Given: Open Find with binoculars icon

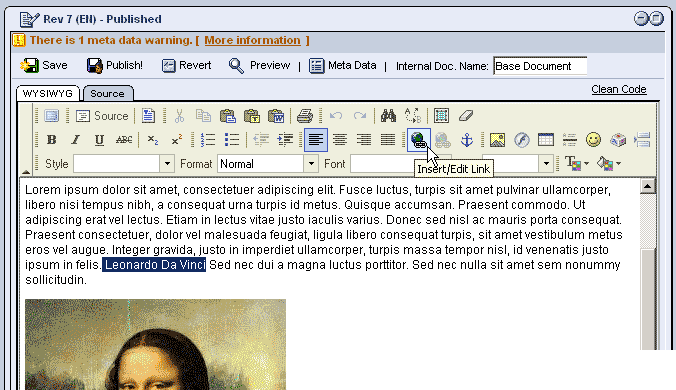Looking at the screenshot, I should tap(388, 116).
